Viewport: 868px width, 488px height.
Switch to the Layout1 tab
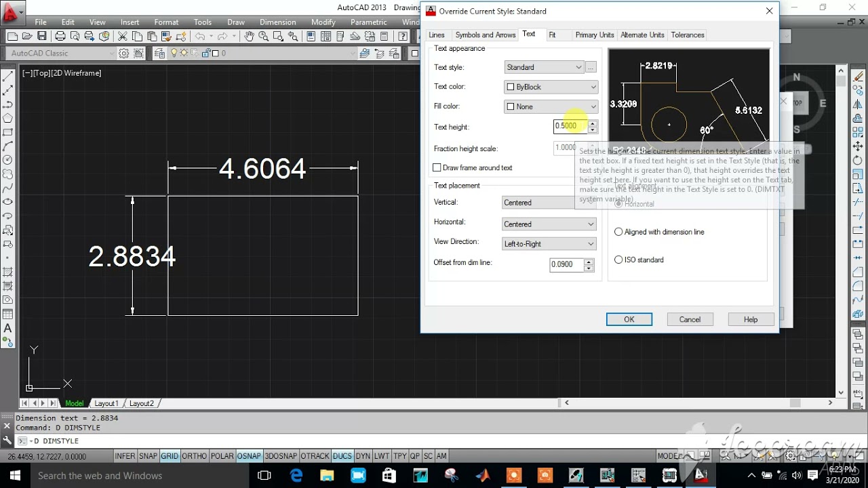(x=106, y=403)
